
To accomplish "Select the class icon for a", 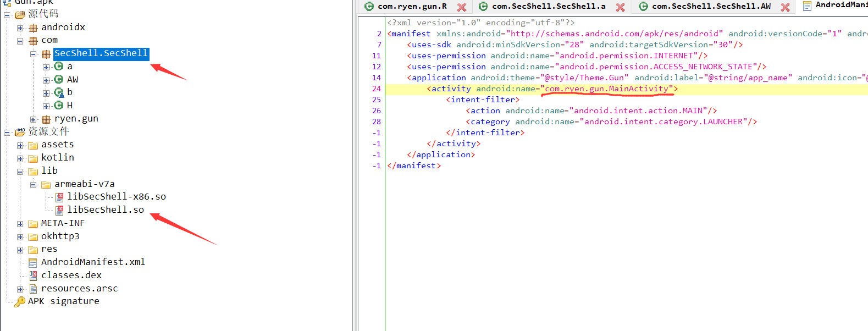I will (x=59, y=67).
